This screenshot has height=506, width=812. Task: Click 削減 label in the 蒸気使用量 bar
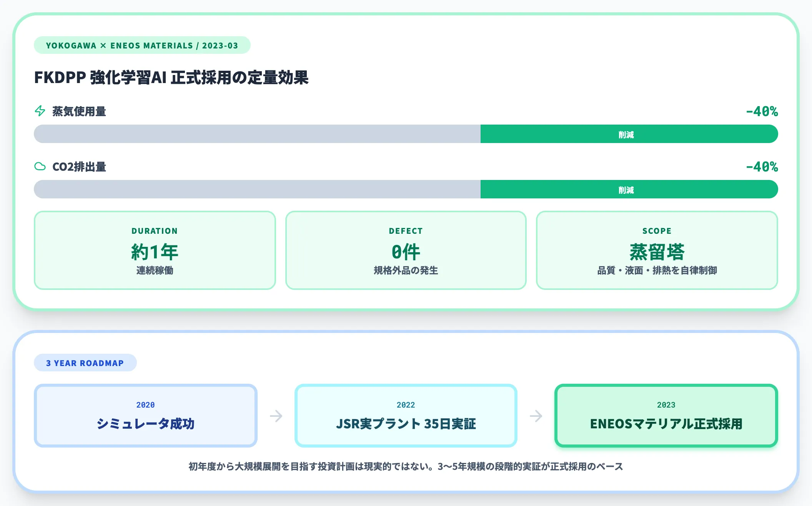626,135
